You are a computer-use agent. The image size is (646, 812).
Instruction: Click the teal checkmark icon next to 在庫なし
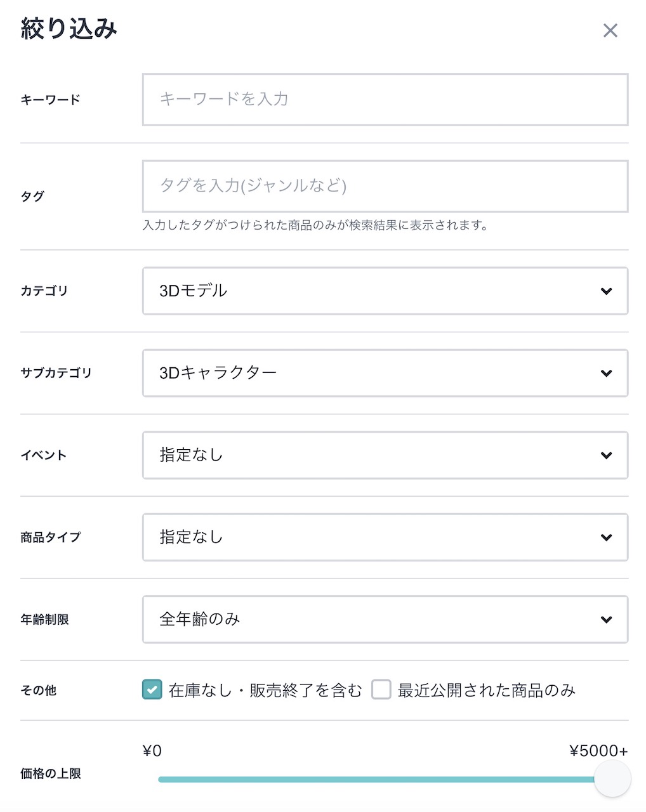(151, 690)
